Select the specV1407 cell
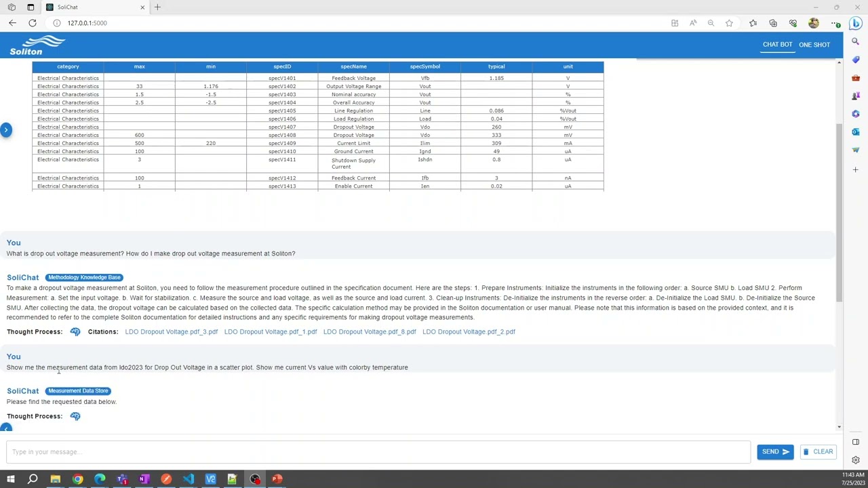Image resolution: width=868 pixels, height=488 pixels. 282,127
